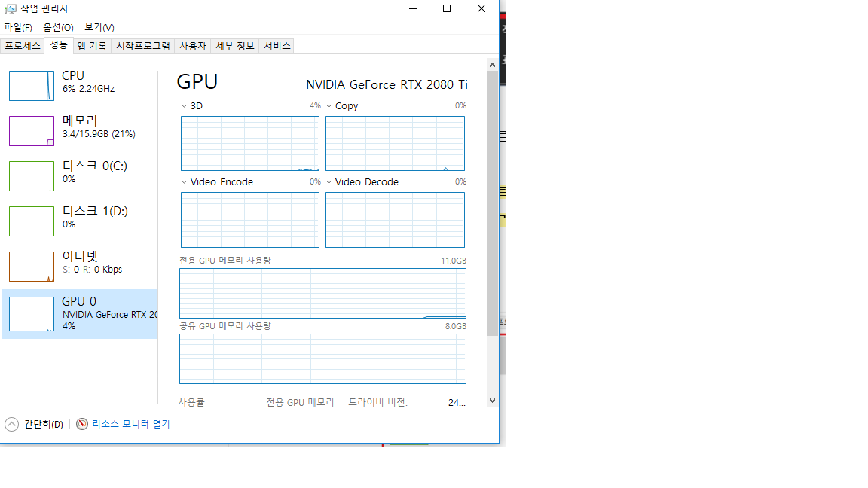This screenshot has width=868, height=488.
Task: Select the CPU performance thumbnail graph
Action: [x=32, y=85]
